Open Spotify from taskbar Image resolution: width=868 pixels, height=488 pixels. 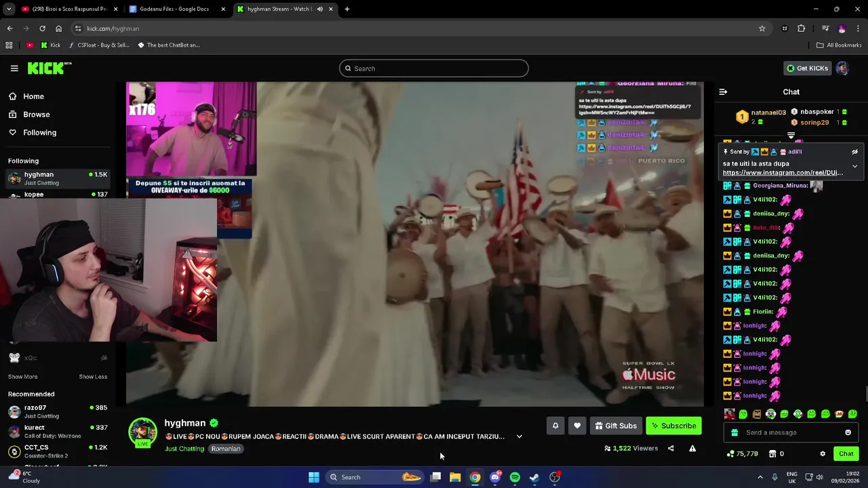coord(515,477)
